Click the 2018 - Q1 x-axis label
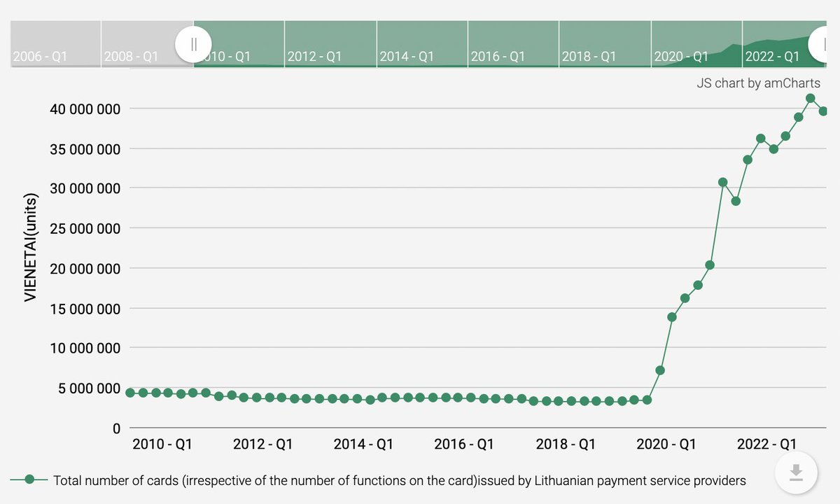 (x=565, y=444)
